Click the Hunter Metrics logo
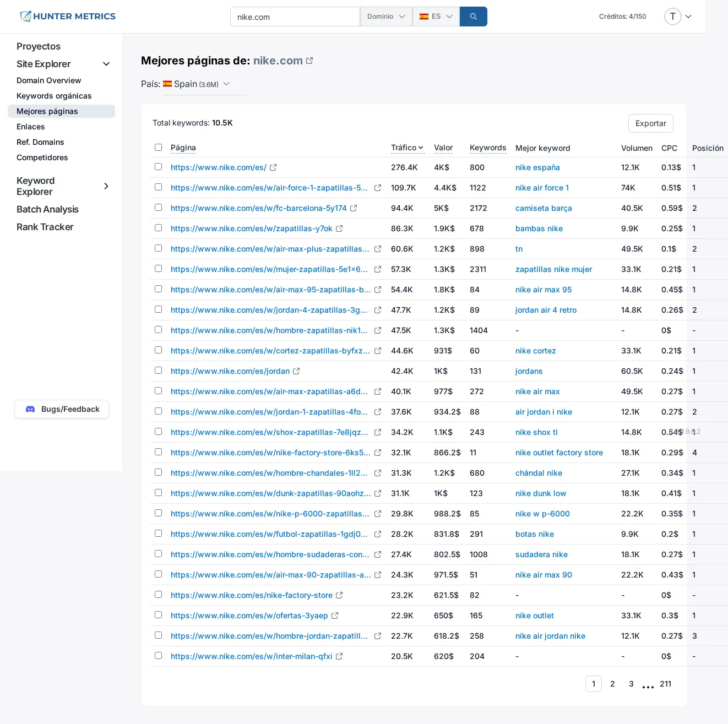 pos(68,17)
